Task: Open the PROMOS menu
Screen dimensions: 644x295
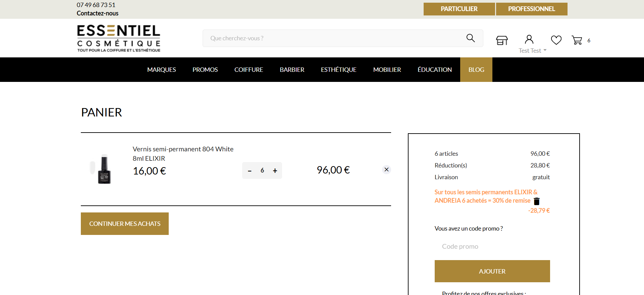Action: pos(205,69)
